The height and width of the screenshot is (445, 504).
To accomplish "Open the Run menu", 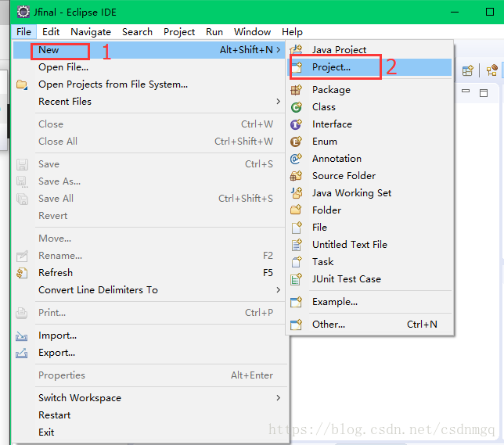I will click(x=214, y=32).
